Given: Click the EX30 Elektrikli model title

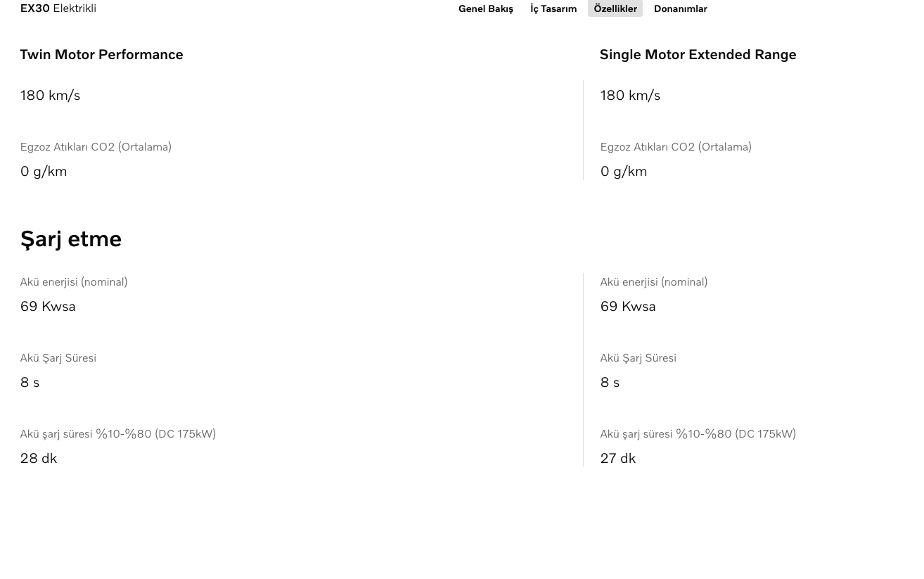Looking at the screenshot, I should (x=58, y=8).
